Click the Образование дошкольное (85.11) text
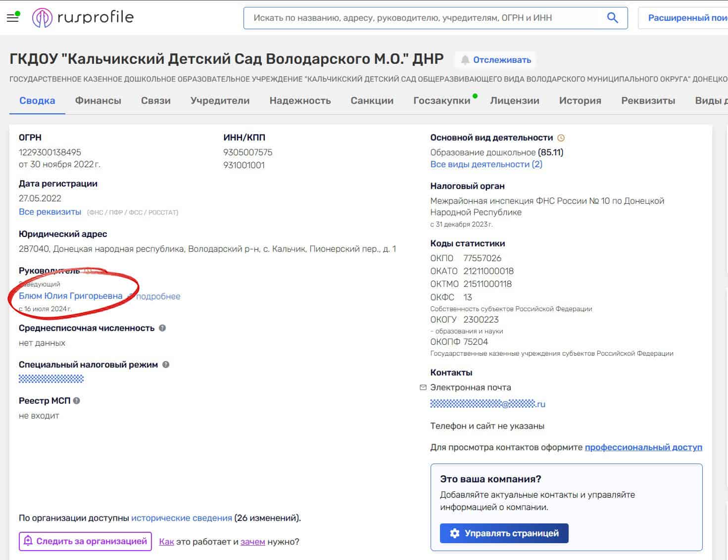 pos(497,152)
